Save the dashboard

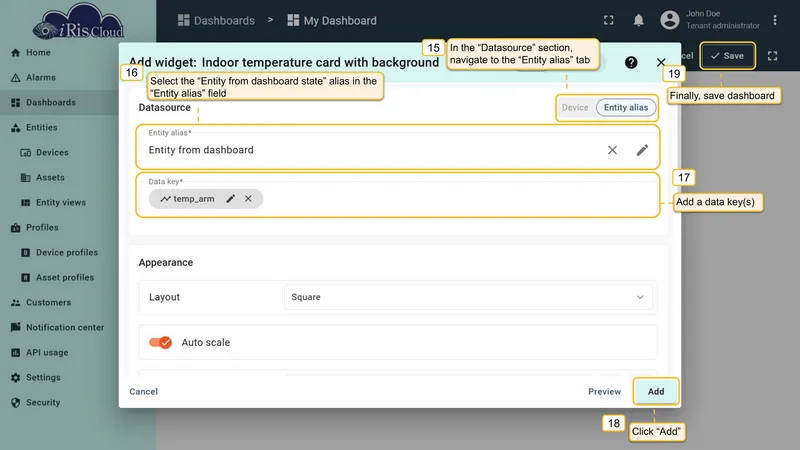pyautogui.click(x=728, y=56)
